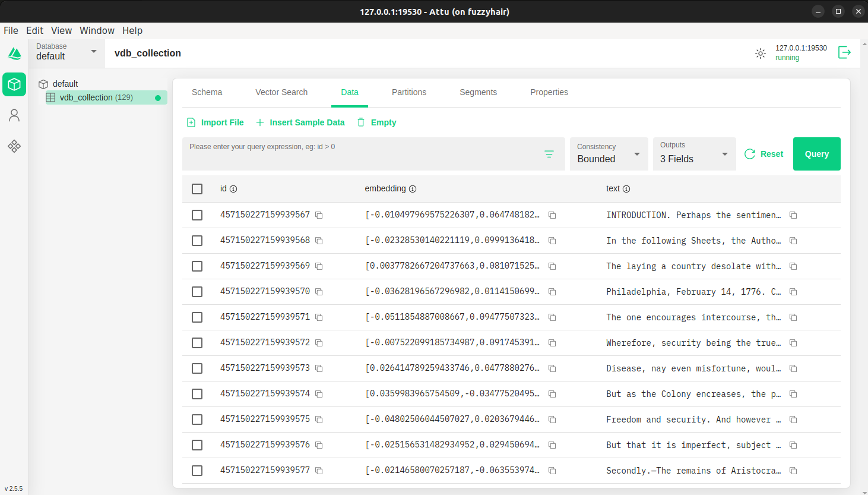
Task: Copy the INTRODUCTION text cell
Action: click(x=793, y=215)
